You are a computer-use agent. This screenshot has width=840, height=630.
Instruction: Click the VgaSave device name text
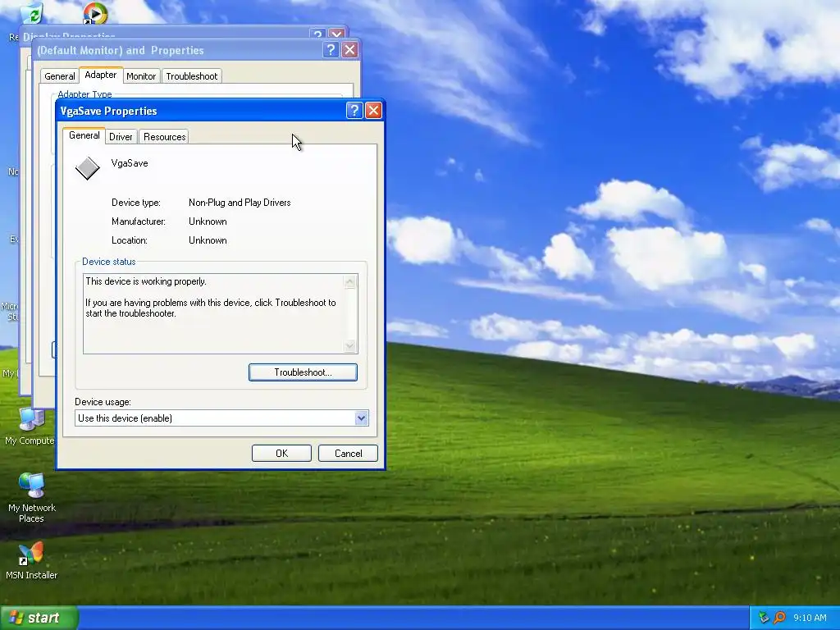pyautogui.click(x=130, y=163)
